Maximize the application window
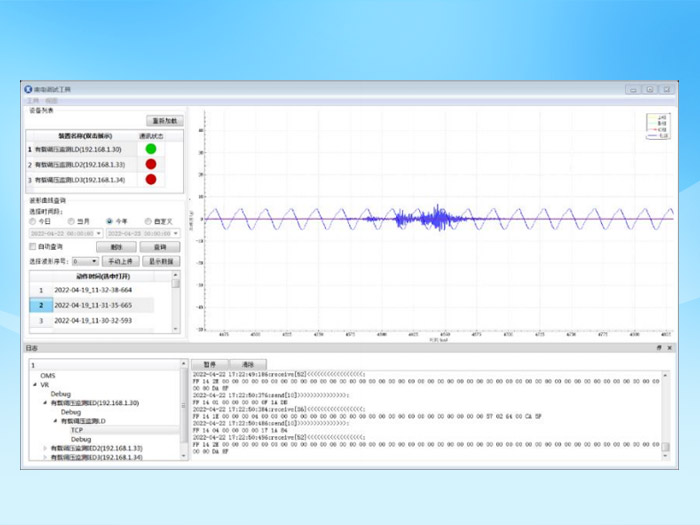 [649, 89]
